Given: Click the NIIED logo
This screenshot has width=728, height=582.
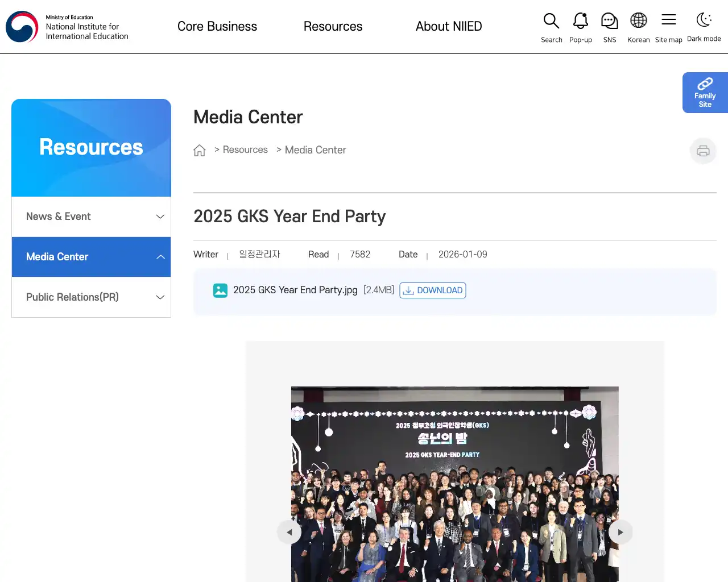Looking at the screenshot, I should click(x=67, y=27).
